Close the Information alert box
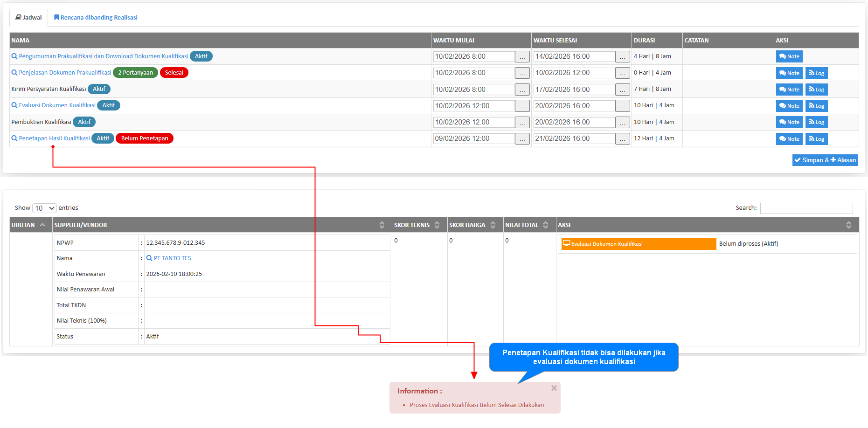Image resolution: width=868 pixels, height=428 pixels. pos(554,388)
